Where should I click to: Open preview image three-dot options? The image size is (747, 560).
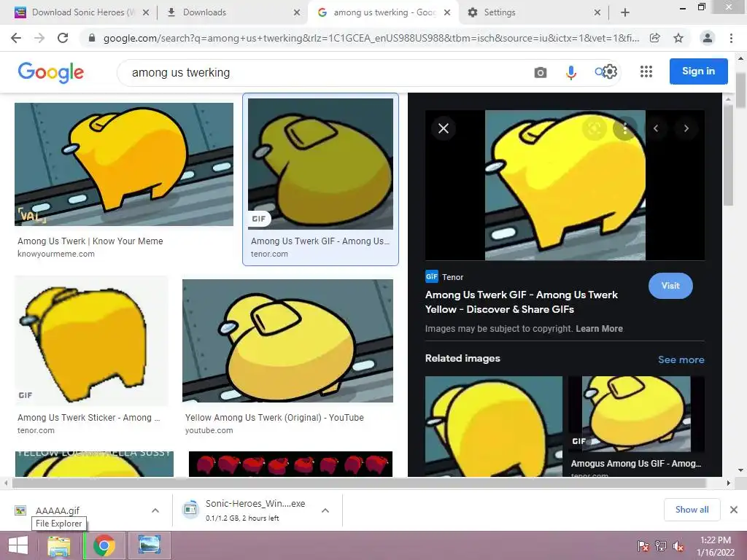point(625,128)
